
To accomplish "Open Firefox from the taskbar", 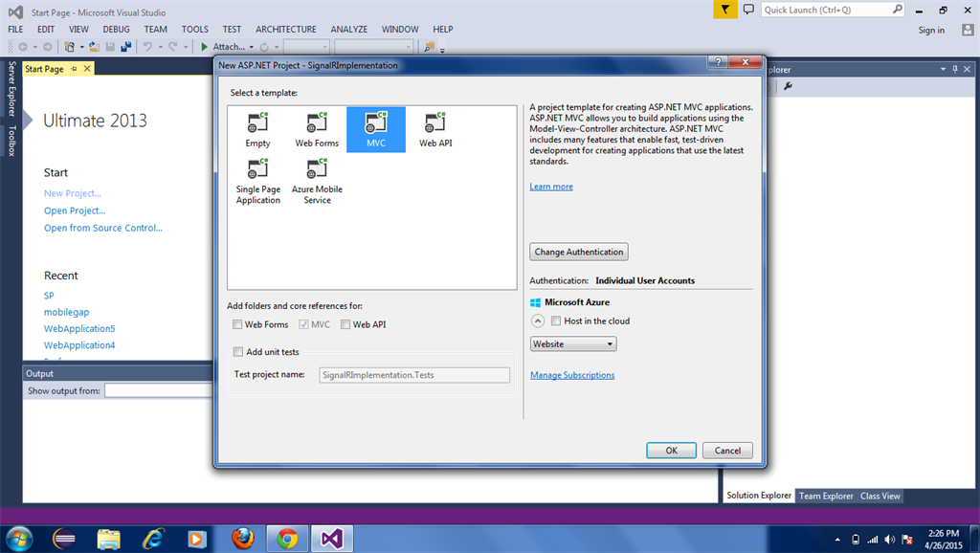I will pyautogui.click(x=242, y=538).
